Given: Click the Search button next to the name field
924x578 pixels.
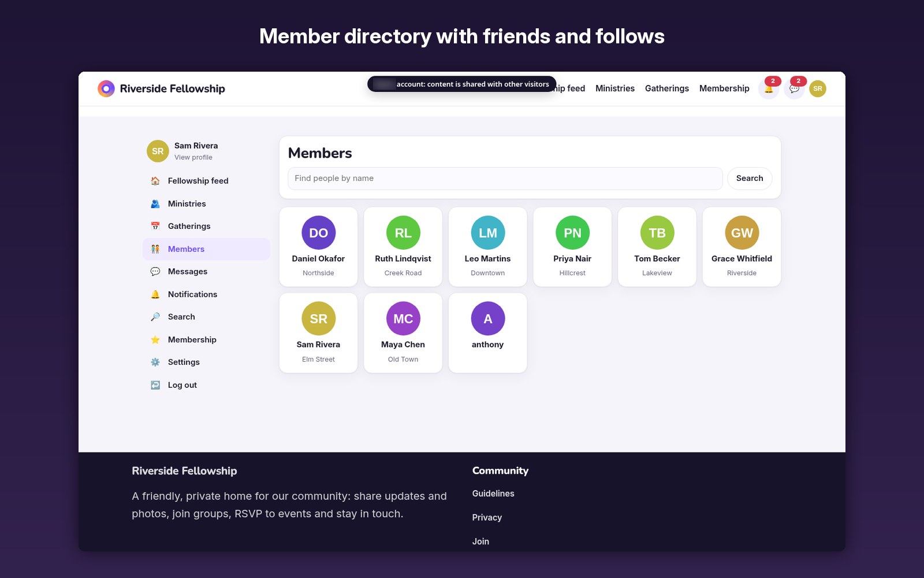Looking at the screenshot, I should point(750,179).
